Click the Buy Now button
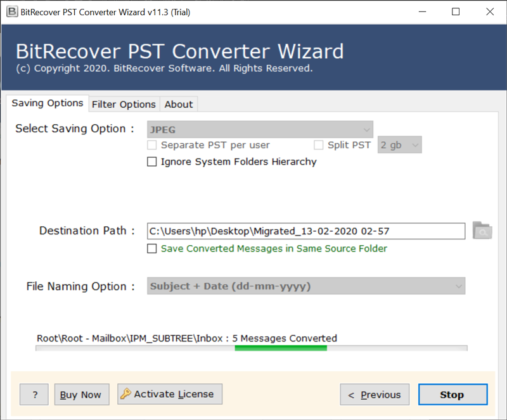The image size is (507, 420). [82, 395]
